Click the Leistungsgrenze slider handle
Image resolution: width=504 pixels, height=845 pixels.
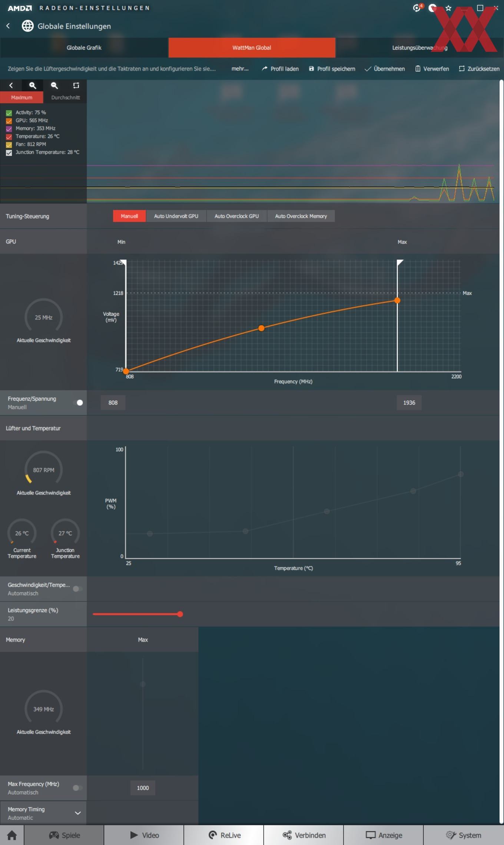[x=180, y=614]
